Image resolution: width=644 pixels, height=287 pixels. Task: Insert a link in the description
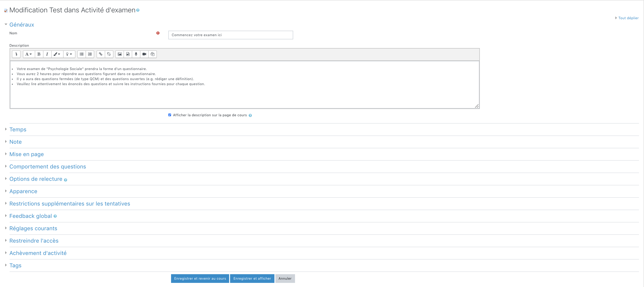(x=100, y=54)
